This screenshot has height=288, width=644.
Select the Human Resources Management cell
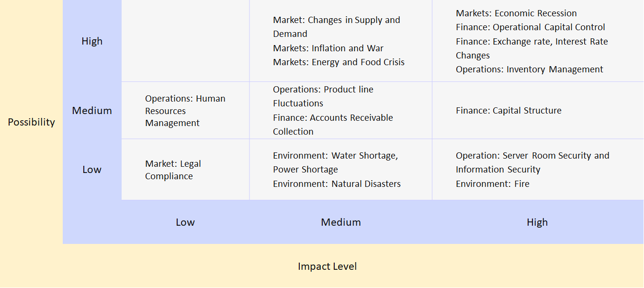pyautogui.click(x=185, y=111)
